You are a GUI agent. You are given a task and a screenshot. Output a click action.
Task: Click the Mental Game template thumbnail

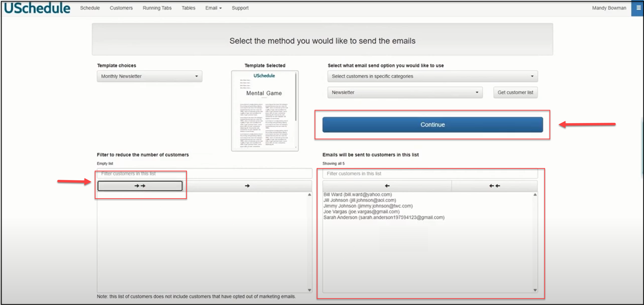coord(264,111)
